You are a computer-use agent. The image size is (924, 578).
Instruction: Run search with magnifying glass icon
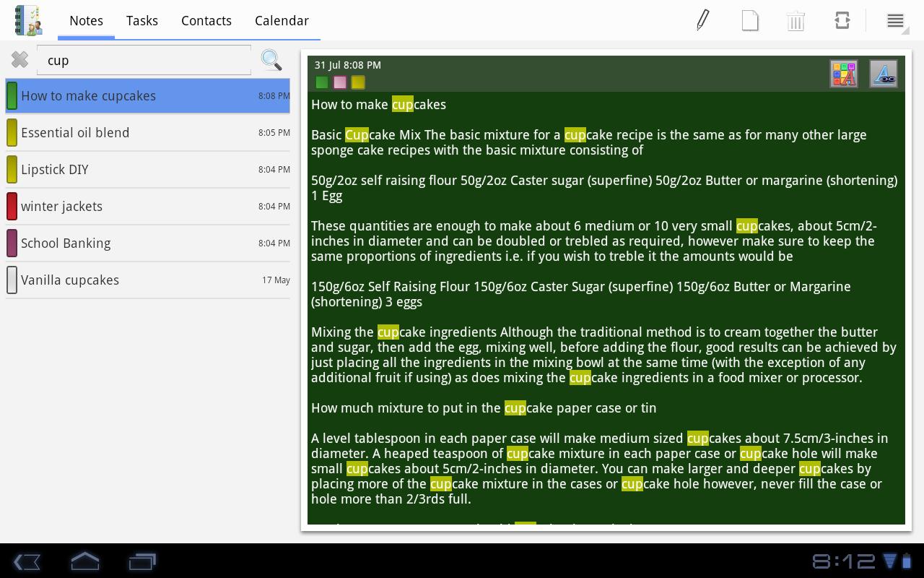(271, 60)
